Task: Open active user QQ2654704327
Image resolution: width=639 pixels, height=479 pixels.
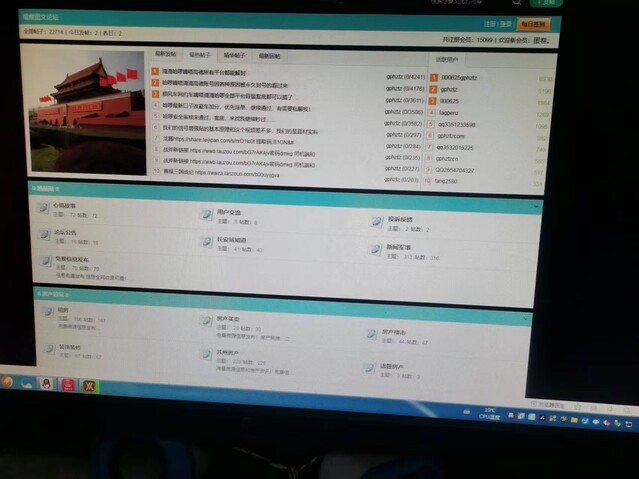Action: pos(455,170)
